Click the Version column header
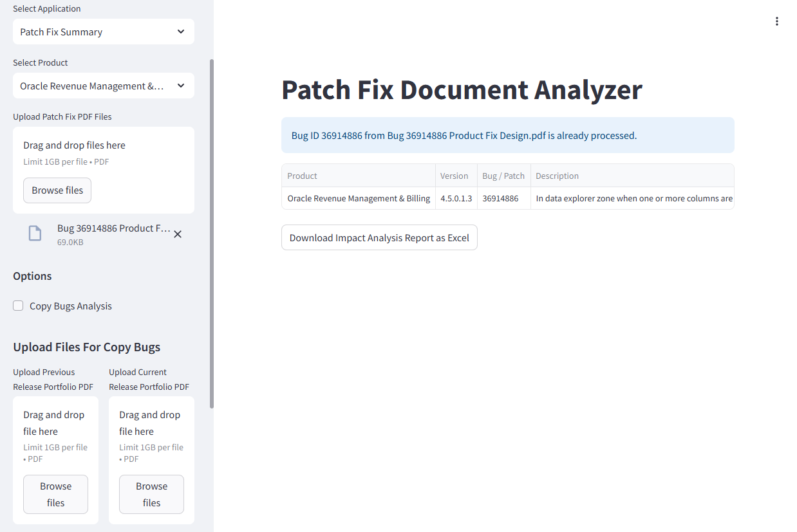This screenshot has height=532, width=797. coord(455,176)
